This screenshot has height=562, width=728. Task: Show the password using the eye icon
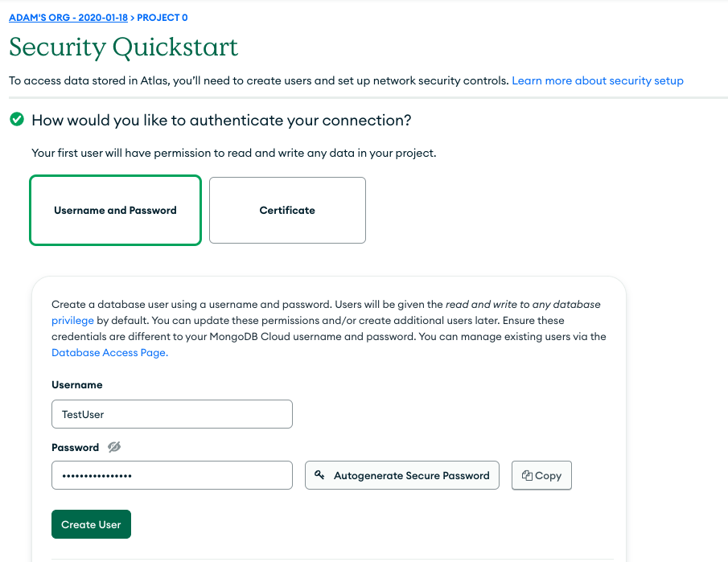(113, 447)
